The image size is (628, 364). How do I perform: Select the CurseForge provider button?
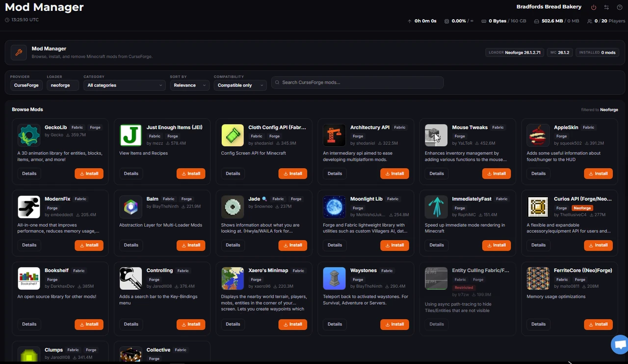pyautogui.click(x=26, y=85)
